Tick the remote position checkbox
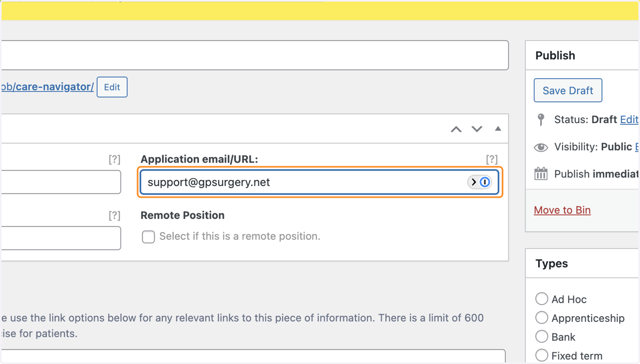The width and height of the screenshot is (640, 364). 148,237
